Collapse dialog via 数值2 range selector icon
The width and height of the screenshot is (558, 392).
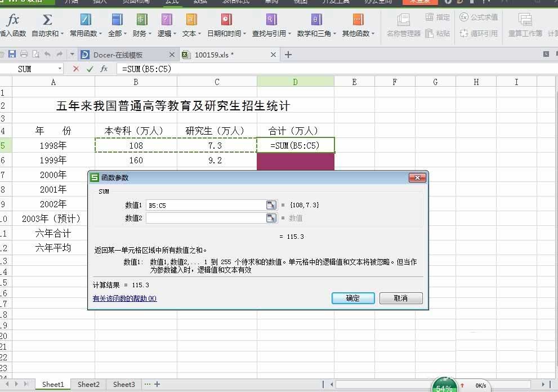[271, 218]
